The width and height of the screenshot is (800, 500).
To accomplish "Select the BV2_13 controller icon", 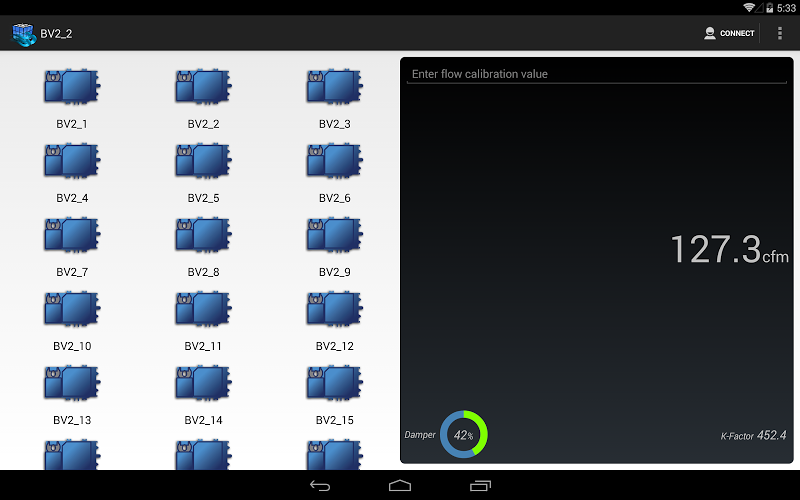I will 72,383.
